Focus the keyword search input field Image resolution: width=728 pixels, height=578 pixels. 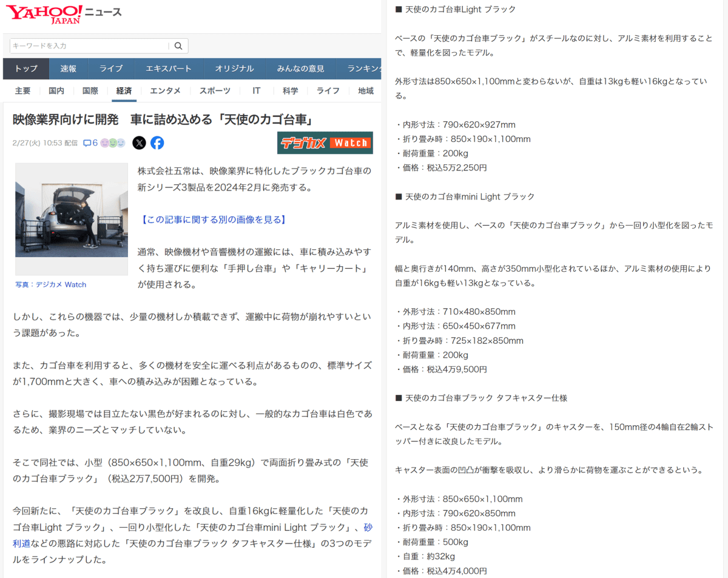pos(89,46)
